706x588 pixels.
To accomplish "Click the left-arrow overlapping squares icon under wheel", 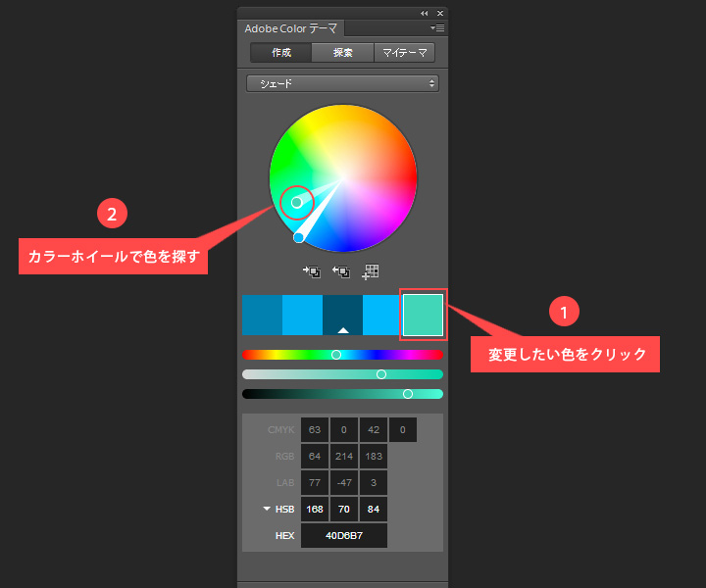I will (x=341, y=271).
